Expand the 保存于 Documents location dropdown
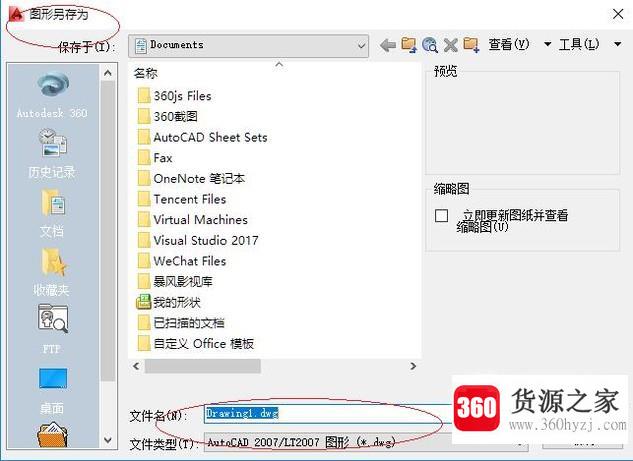The height and width of the screenshot is (461, 633). tap(248, 46)
